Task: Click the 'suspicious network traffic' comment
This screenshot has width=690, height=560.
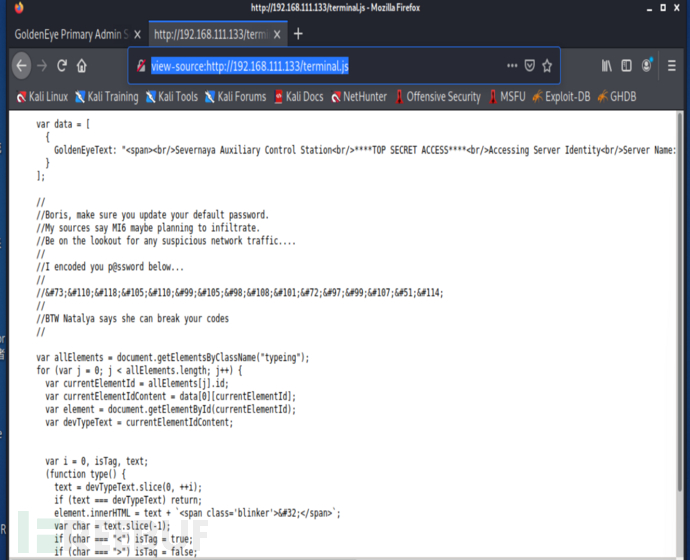Action: coord(166,241)
